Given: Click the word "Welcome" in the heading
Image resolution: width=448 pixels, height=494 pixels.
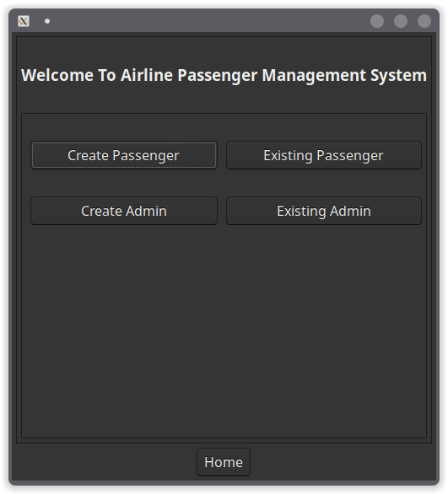Looking at the screenshot, I should click(x=57, y=75).
